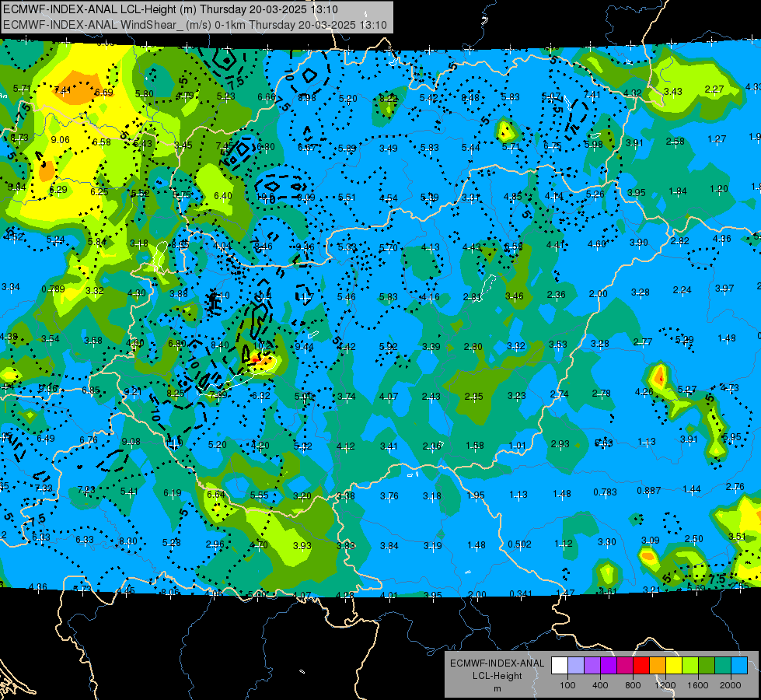Viewport: 761px width, 700px height.
Task: Click the grid value 0.887
Action: tap(649, 491)
